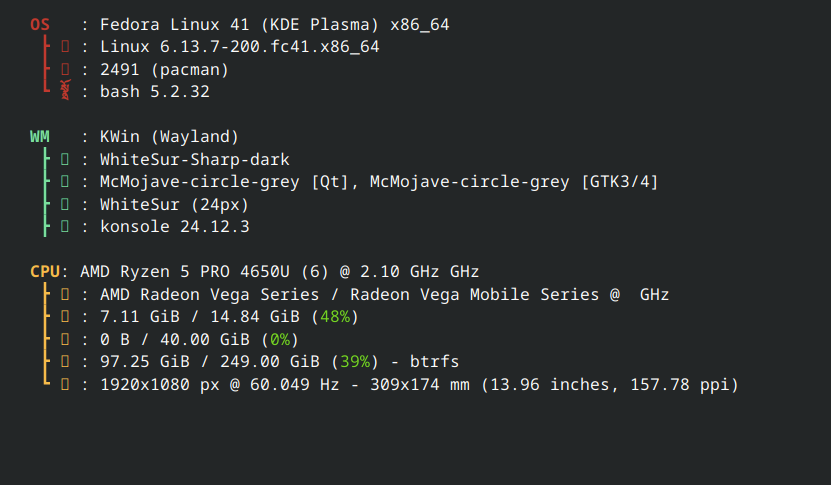The image size is (831, 485).
Task: Click the terminal icon next to konsole 24.12.3
Action: pos(65,227)
